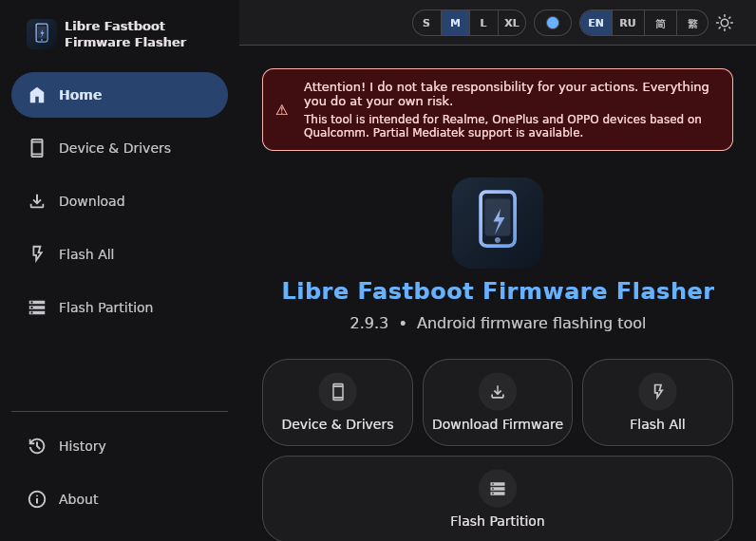The height and width of the screenshot is (541, 756).
Task: Click the version number 2.9.3
Action: (x=369, y=324)
